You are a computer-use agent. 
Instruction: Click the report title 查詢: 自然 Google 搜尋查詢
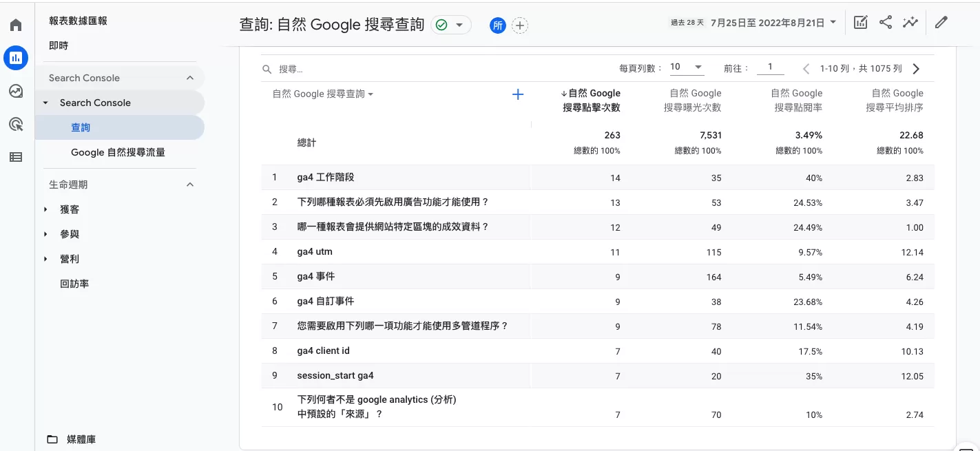pos(331,25)
